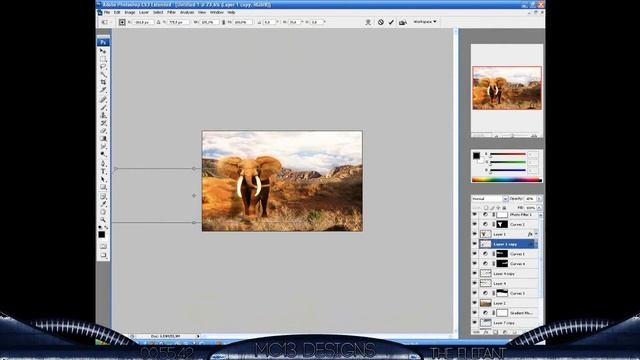The height and width of the screenshot is (360, 640).
Task: Select the Horizontal Type tool
Action: (103, 171)
